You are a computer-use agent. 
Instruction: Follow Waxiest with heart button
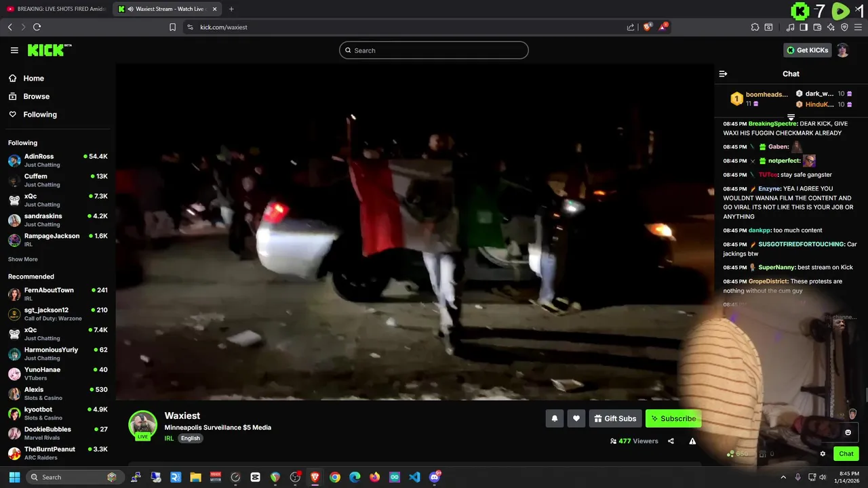[576, 419]
